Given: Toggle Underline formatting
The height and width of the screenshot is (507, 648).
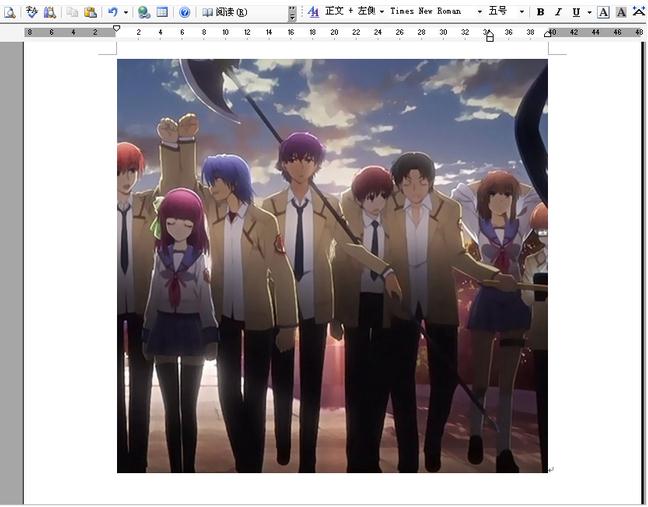Looking at the screenshot, I should (576, 12).
